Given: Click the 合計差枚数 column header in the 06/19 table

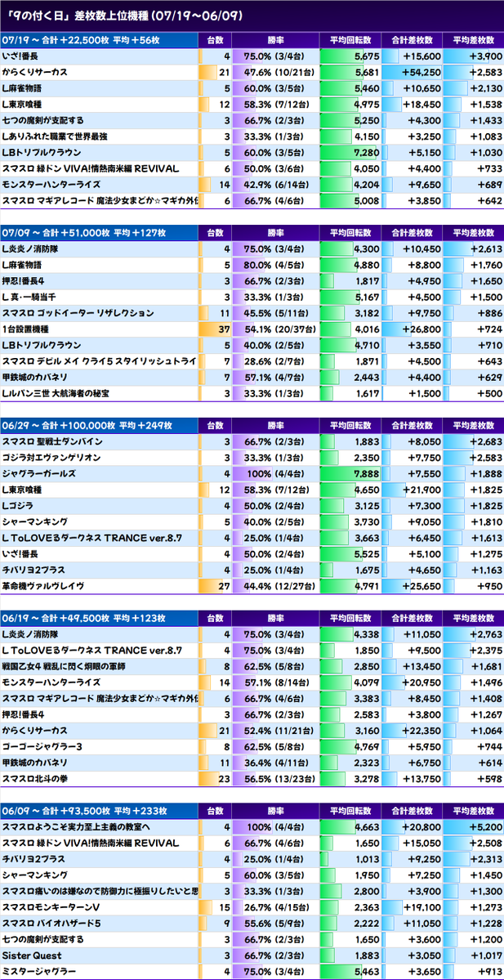Looking at the screenshot, I should click(x=412, y=618).
